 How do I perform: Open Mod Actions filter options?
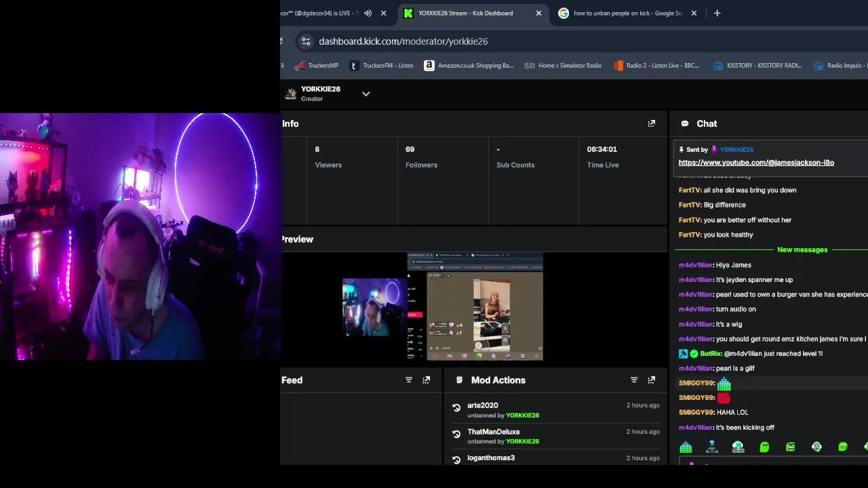pyautogui.click(x=634, y=380)
